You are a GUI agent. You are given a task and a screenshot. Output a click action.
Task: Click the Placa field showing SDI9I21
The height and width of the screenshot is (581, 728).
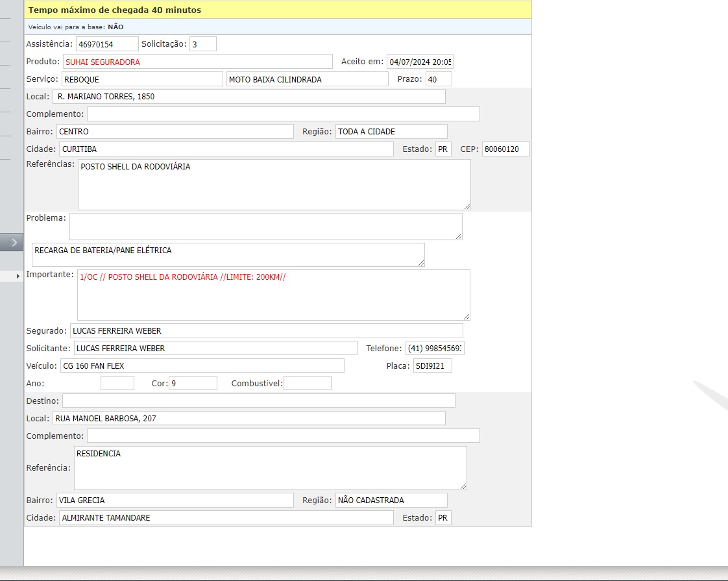click(x=432, y=366)
